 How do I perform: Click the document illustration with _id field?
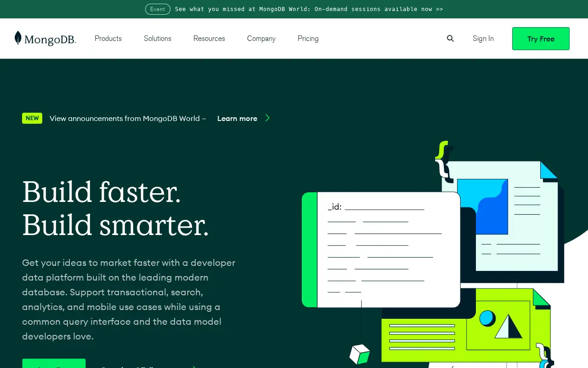tap(381, 250)
